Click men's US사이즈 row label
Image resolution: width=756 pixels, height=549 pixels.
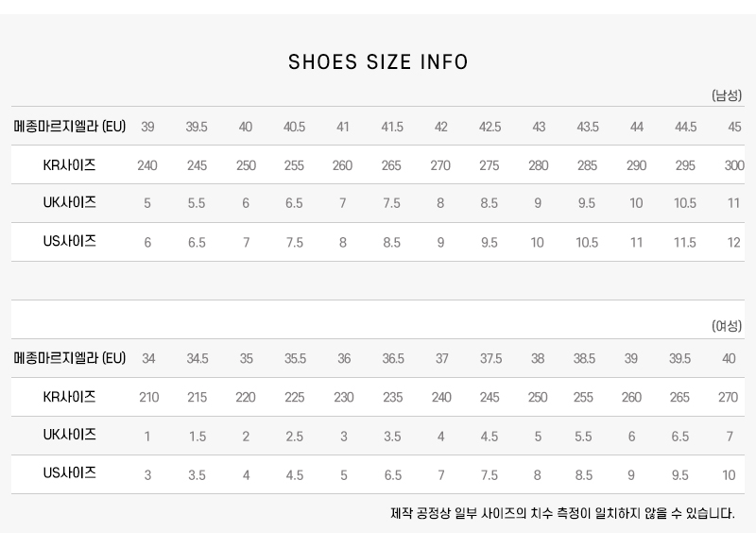[x=70, y=242]
